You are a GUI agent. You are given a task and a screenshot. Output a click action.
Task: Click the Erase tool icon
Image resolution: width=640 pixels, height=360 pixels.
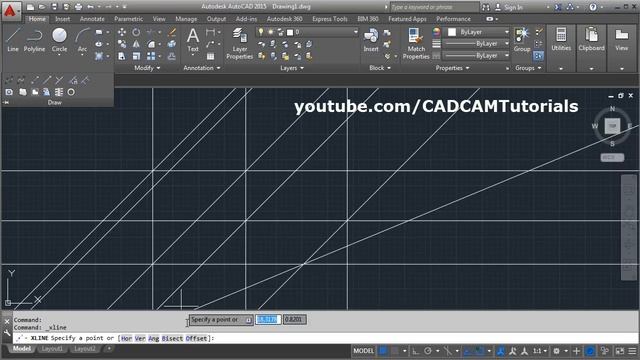pyautogui.click(x=172, y=32)
